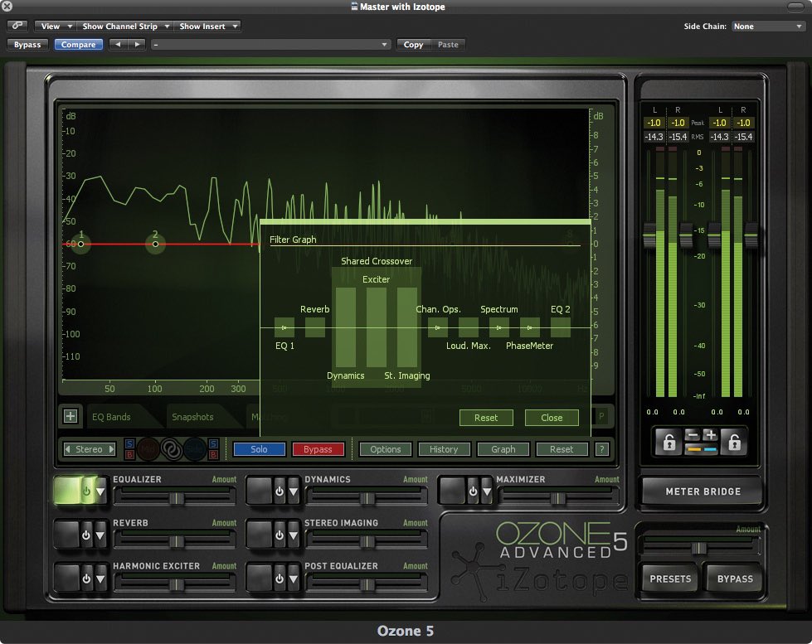This screenshot has height=644, width=812.
Task: Open Equalizer presets arrow menu
Action: 100,491
